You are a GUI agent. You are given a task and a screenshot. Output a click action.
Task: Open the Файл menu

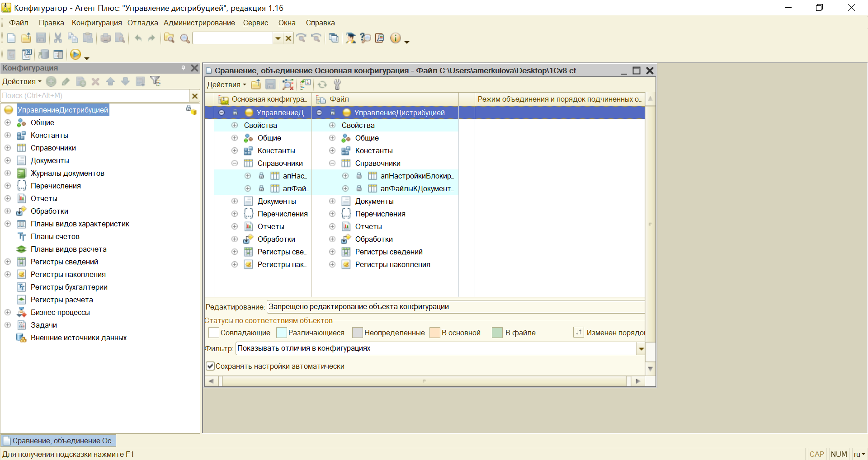pos(19,23)
